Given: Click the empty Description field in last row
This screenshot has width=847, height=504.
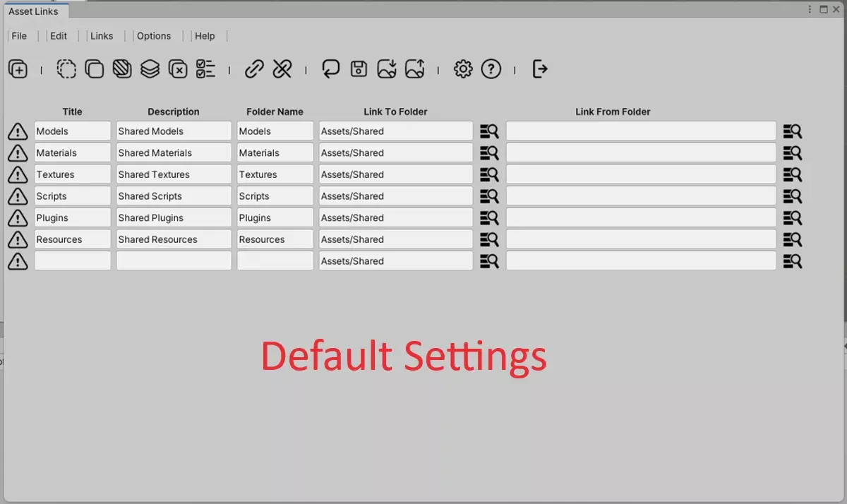Looking at the screenshot, I should coord(174,261).
